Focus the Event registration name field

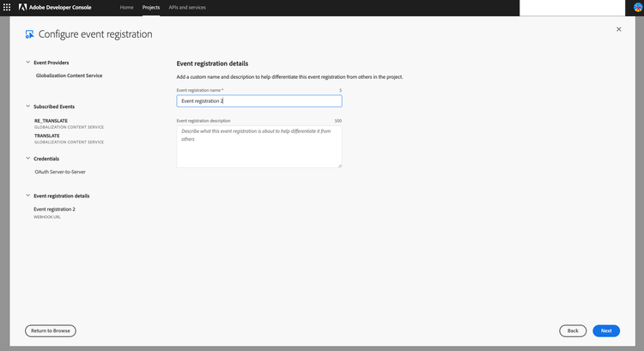pos(258,100)
